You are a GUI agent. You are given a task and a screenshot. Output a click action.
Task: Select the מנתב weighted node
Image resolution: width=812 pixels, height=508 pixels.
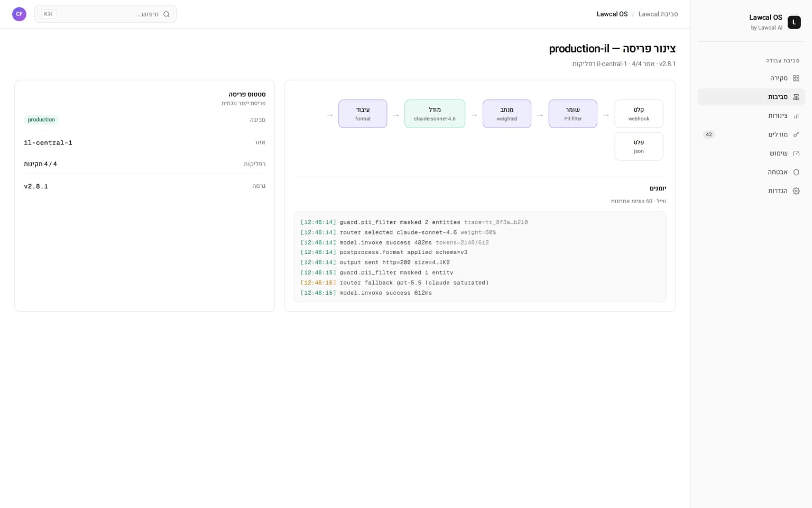click(506, 114)
